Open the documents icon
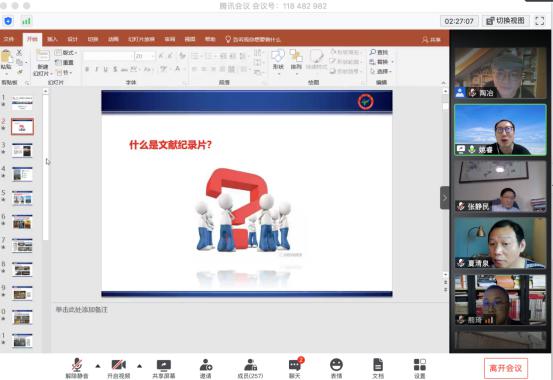The height and width of the screenshot is (380, 553). (378, 368)
